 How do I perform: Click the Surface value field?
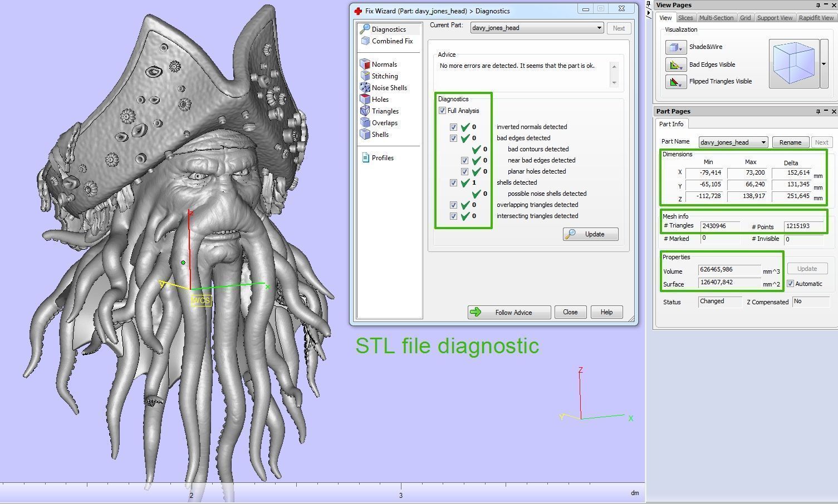(x=729, y=283)
